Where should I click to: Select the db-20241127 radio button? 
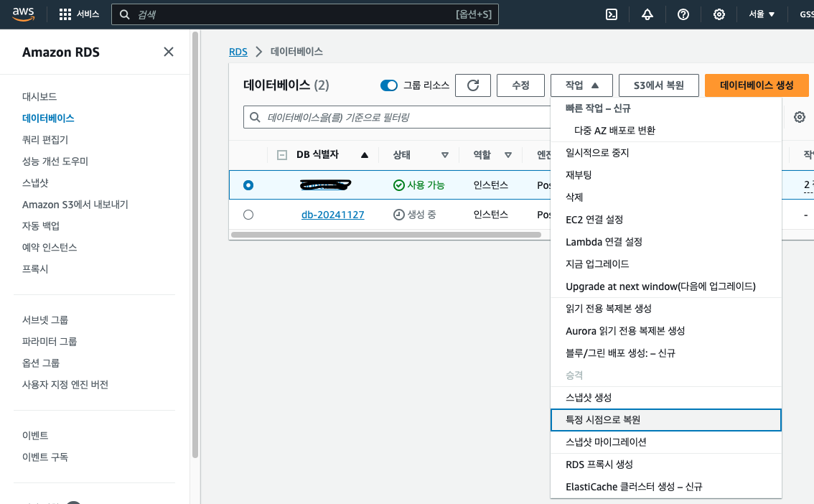pos(248,215)
